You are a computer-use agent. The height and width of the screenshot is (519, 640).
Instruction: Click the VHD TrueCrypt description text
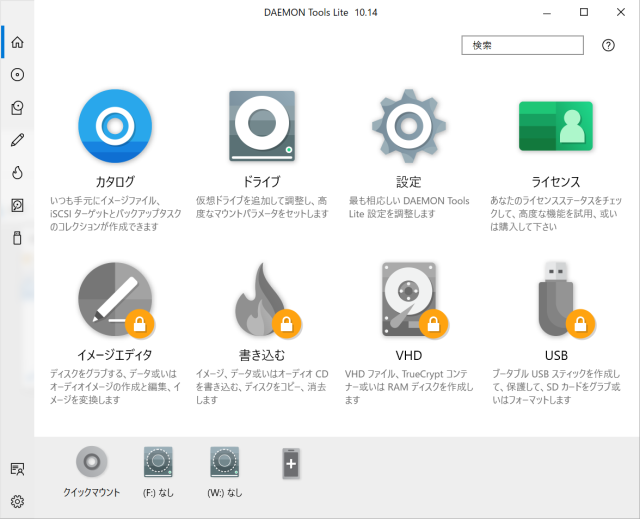click(x=409, y=387)
